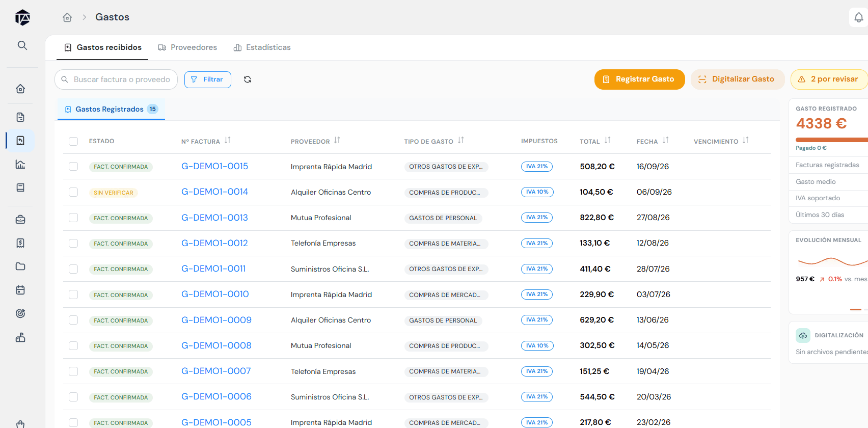Open invoice G-DEMO1-0007
This screenshot has width=868, height=428.
(x=216, y=371)
